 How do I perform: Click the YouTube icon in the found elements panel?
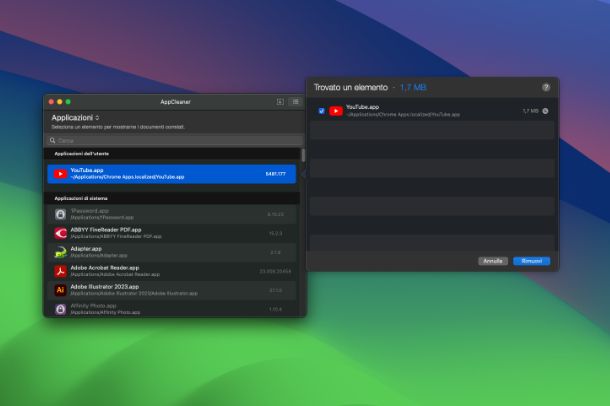tap(336, 111)
